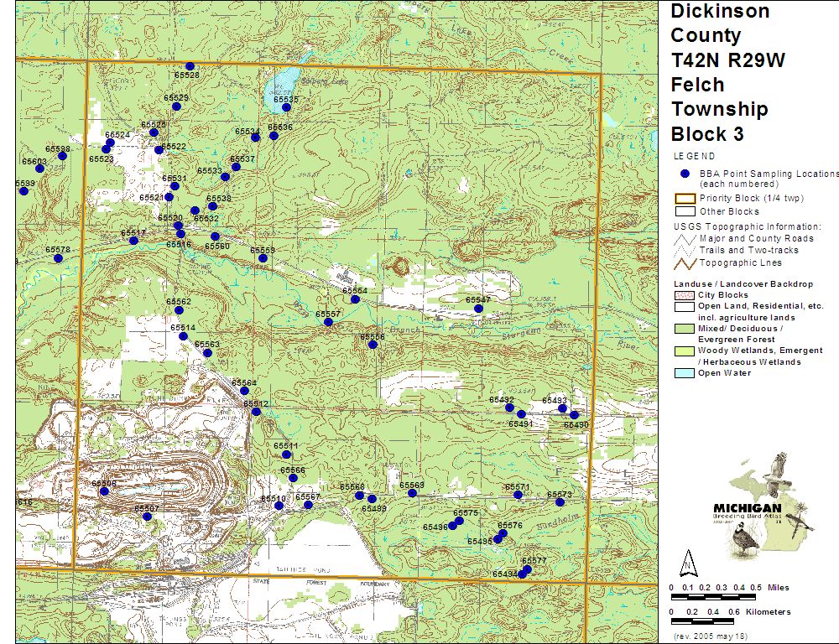Select the Priority Block legend swatch

684,199
